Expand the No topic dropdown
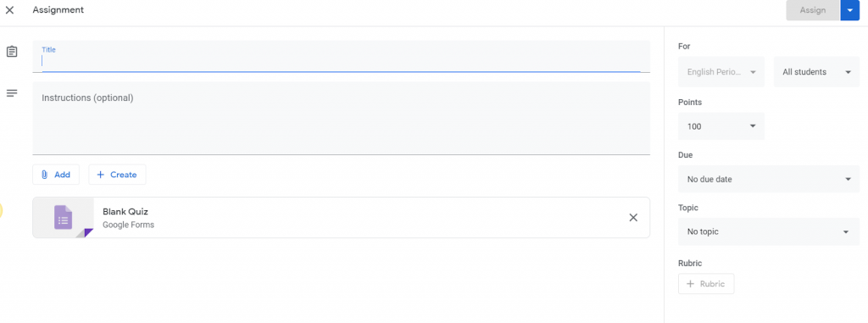 769,231
